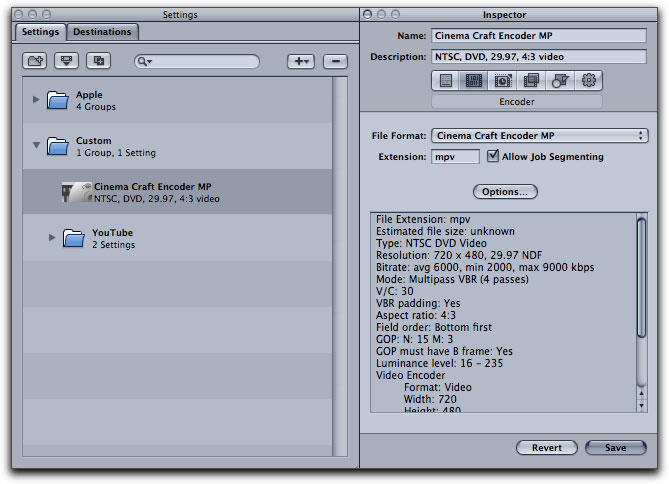Click the 'Estimated file size: unknown' line

tap(445, 232)
